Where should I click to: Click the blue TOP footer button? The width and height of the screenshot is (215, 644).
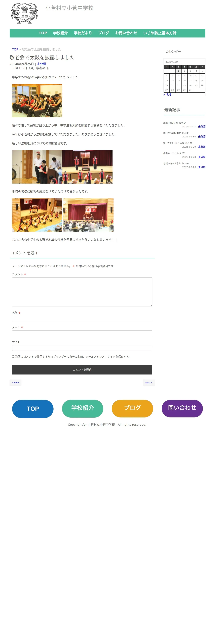(33, 409)
